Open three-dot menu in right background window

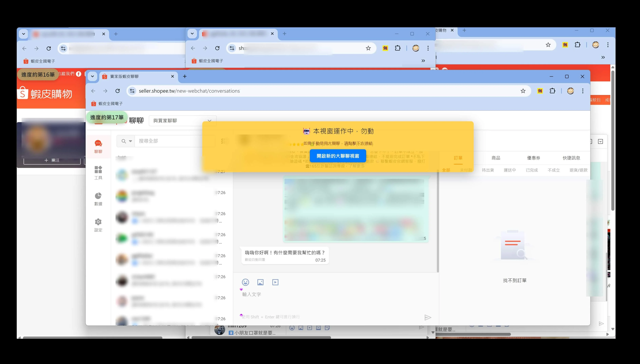(608, 45)
